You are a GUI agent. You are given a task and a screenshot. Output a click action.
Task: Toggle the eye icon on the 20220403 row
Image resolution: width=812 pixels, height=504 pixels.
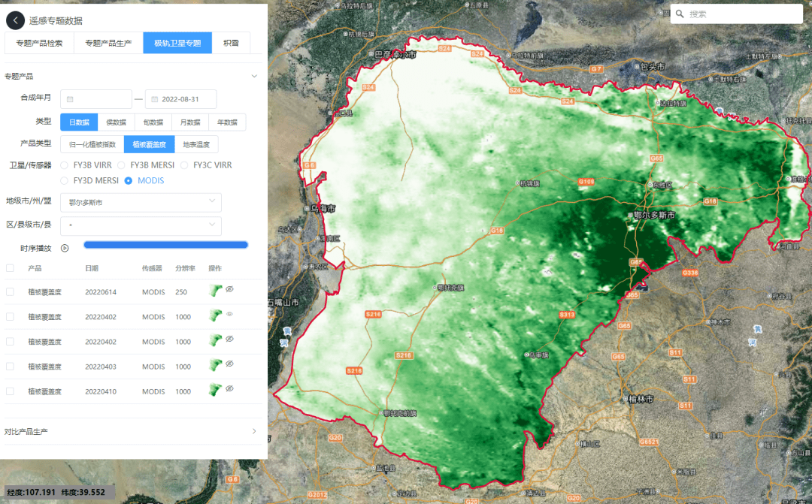tap(229, 364)
